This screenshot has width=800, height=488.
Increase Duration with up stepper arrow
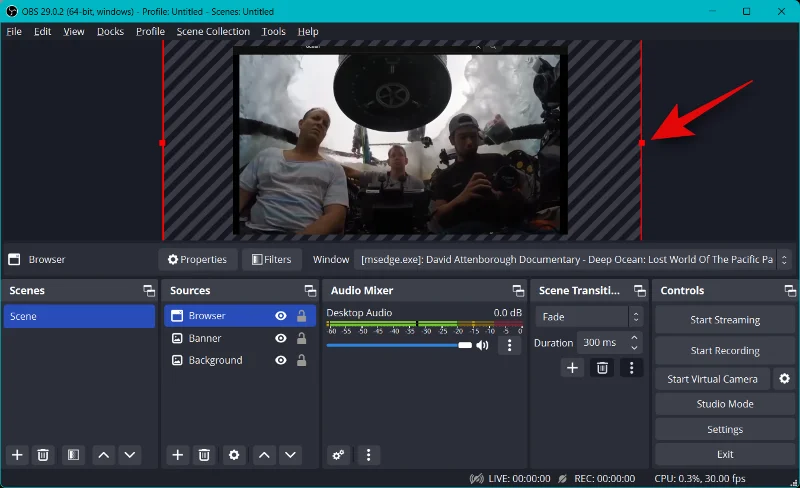(x=634, y=337)
